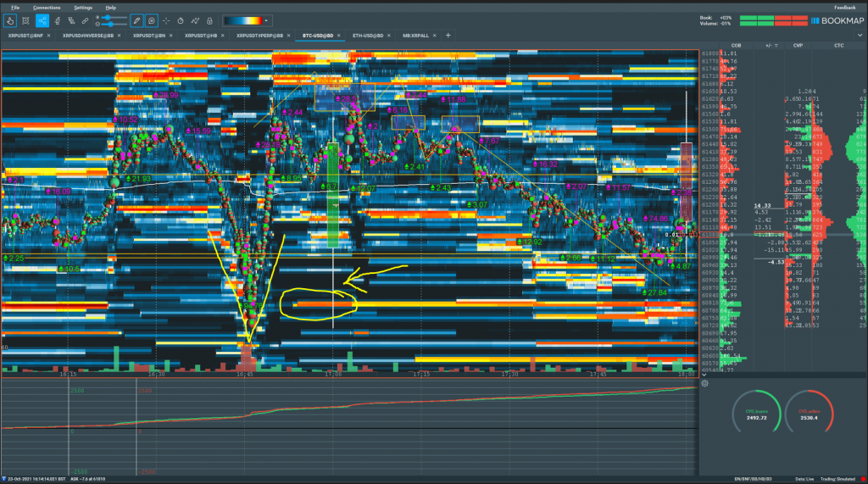Screen dimensions: 868x484
Task: Switch to the XRPUSD#INVERSE@BB tab
Action: pyautogui.click(x=88, y=36)
